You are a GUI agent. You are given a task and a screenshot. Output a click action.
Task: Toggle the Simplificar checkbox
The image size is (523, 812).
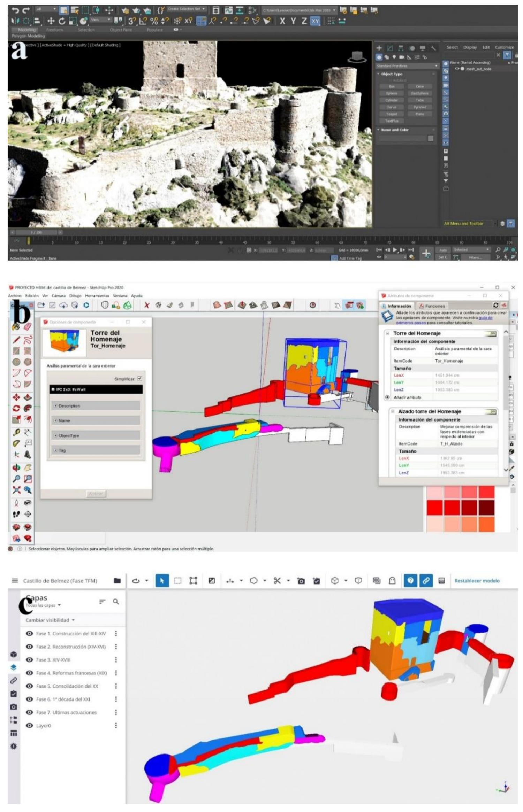point(139,379)
